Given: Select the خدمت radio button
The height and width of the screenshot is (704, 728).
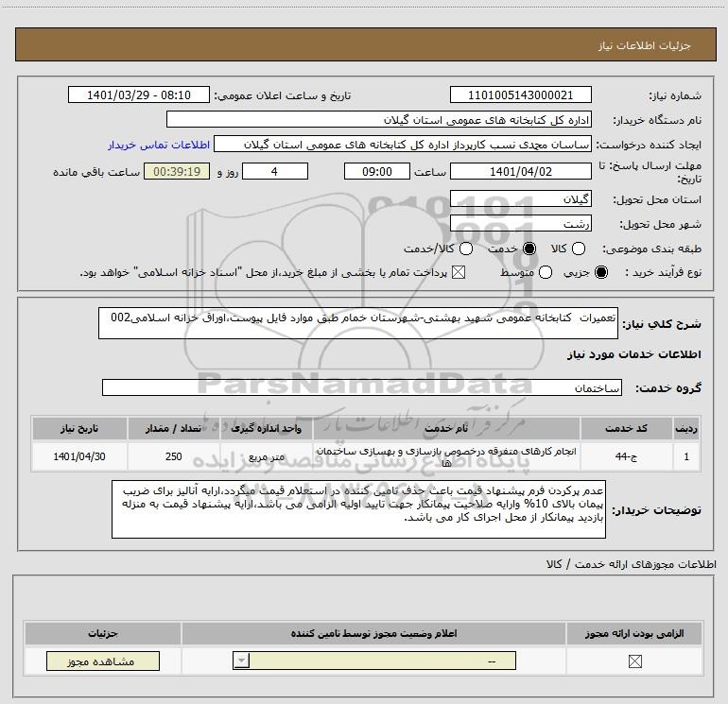Looking at the screenshot, I should pyautogui.click(x=529, y=249).
